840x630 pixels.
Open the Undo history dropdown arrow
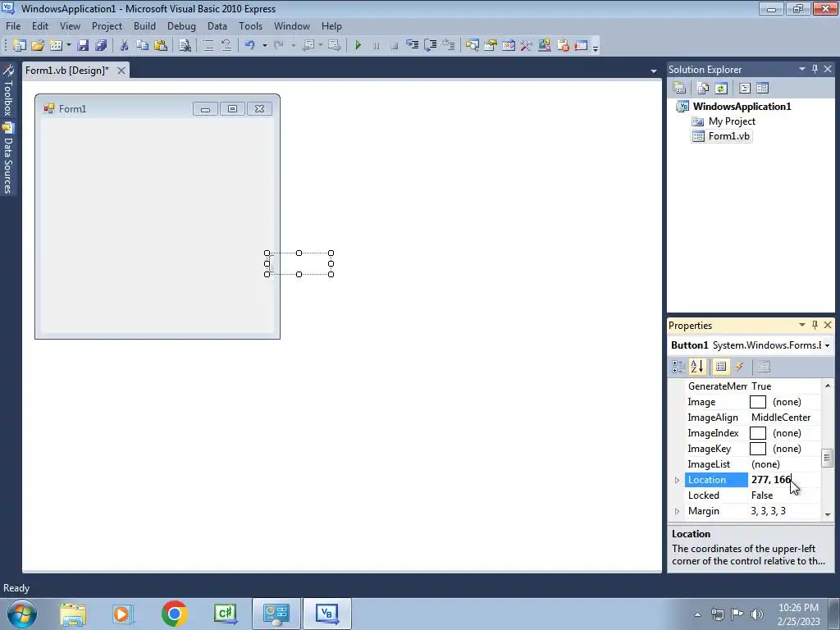pyautogui.click(x=265, y=46)
